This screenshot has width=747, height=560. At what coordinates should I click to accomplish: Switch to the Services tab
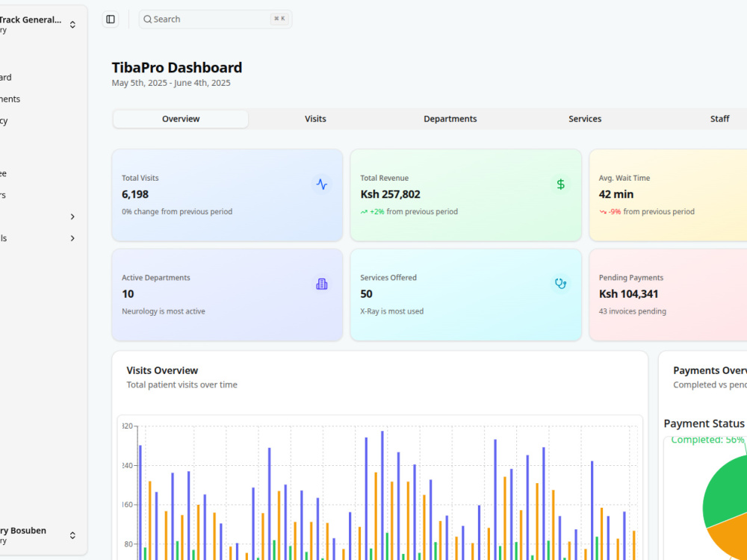coord(585,119)
